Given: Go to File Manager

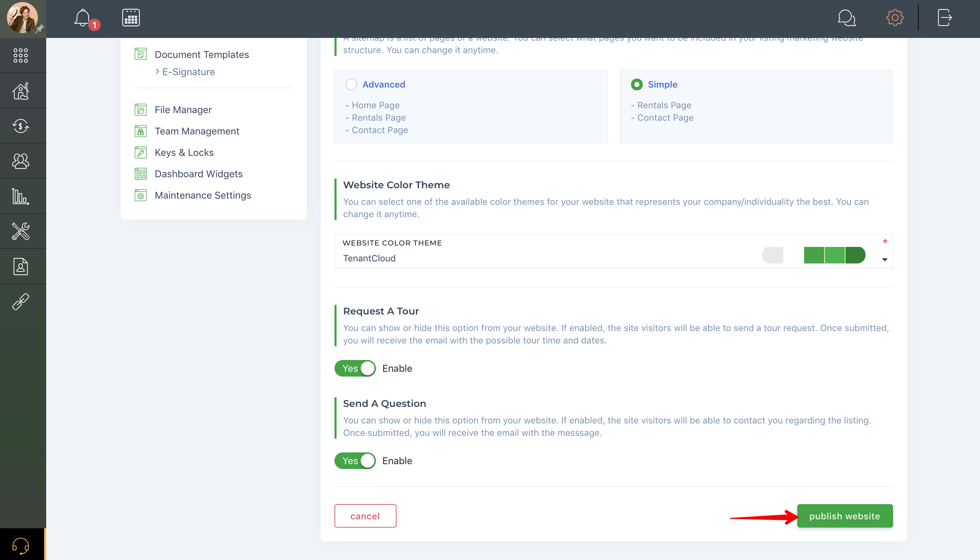Looking at the screenshot, I should [x=183, y=110].
